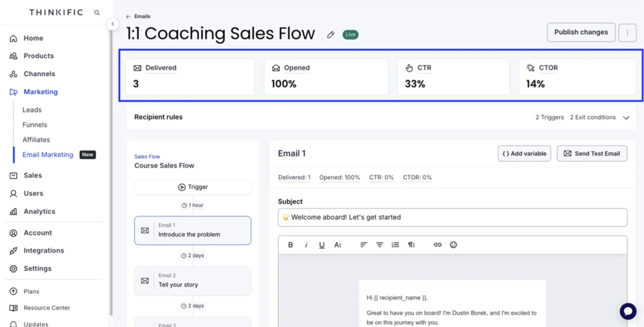The height and width of the screenshot is (327, 644).
Task: Insert a link with the chain icon
Action: (438, 245)
